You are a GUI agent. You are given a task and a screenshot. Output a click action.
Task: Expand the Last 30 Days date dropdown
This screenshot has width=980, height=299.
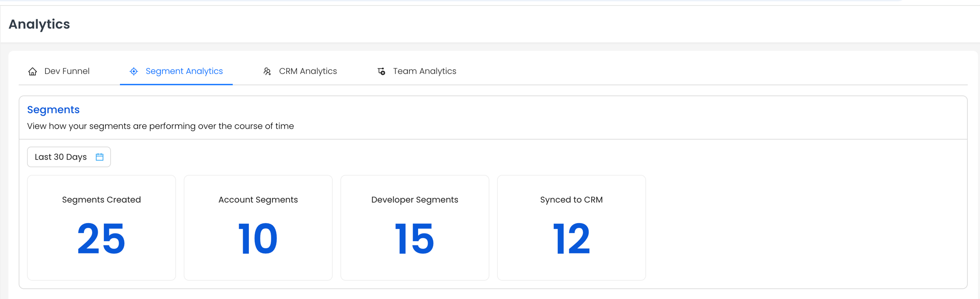[61, 157]
